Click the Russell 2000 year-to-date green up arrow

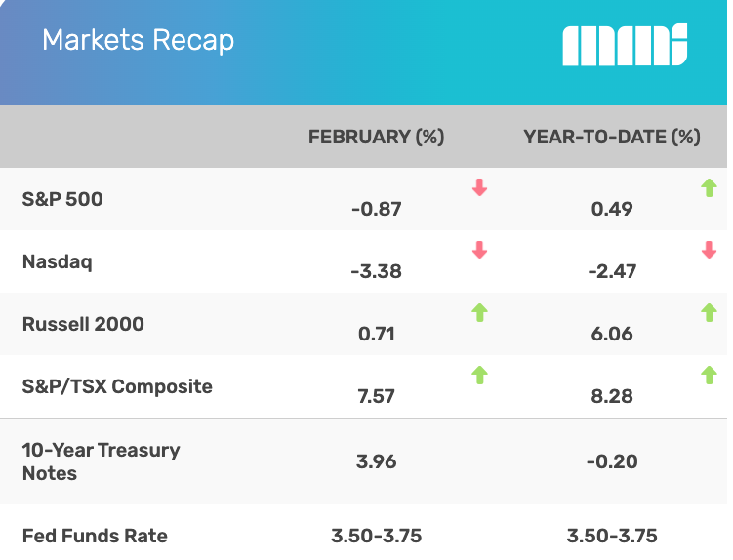(709, 312)
